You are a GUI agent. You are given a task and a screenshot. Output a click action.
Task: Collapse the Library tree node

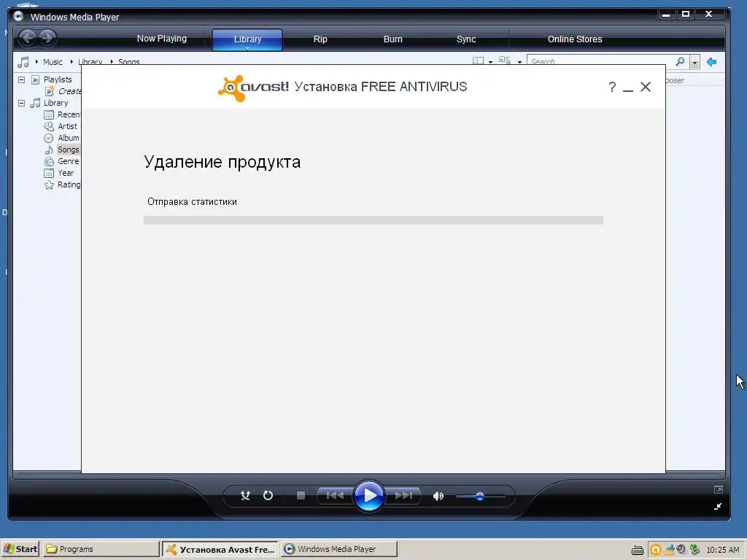tap(21, 103)
